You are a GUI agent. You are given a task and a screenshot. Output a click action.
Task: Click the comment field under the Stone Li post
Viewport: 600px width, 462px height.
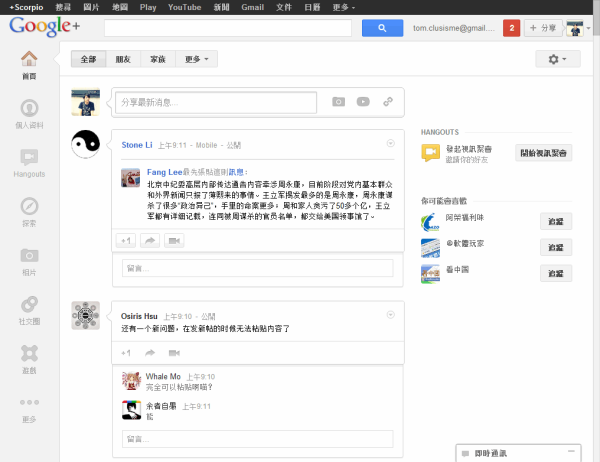click(258, 268)
